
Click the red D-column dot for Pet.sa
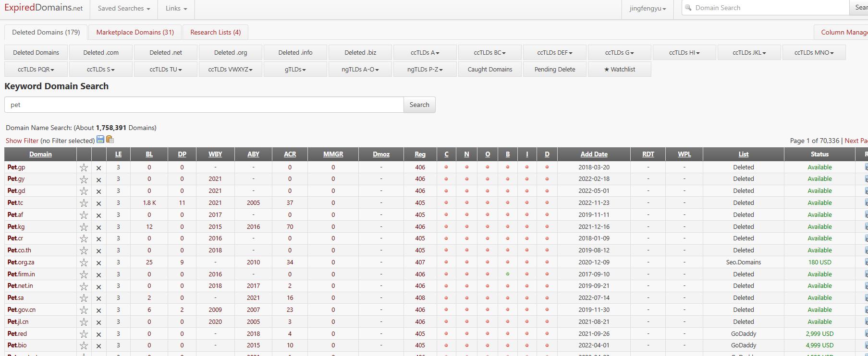pyautogui.click(x=547, y=298)
